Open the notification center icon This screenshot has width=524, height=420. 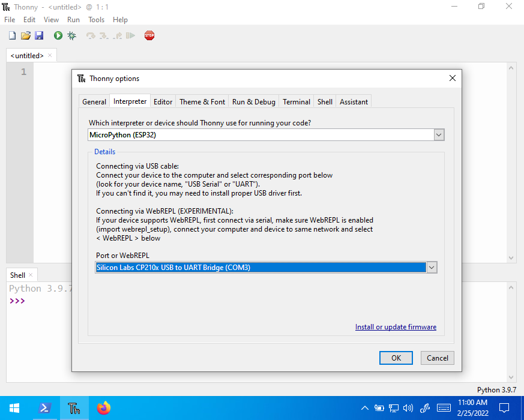(504, 408)
